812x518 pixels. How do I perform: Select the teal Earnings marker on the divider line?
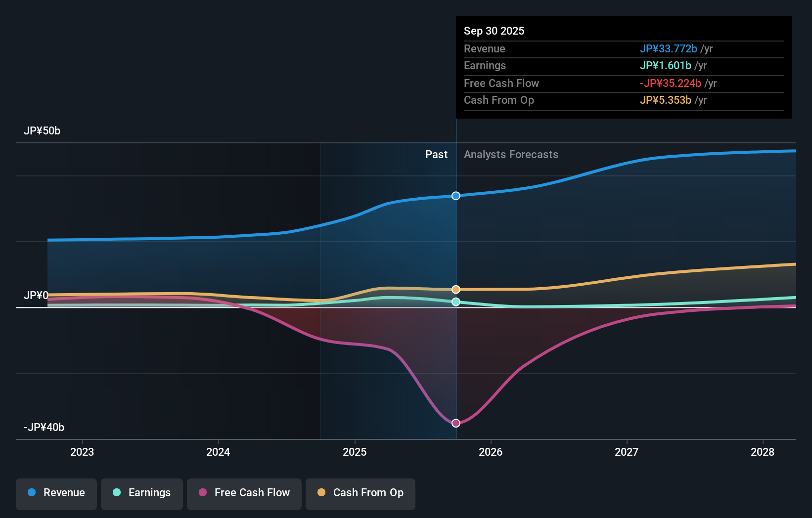click(x=455, y=302)
